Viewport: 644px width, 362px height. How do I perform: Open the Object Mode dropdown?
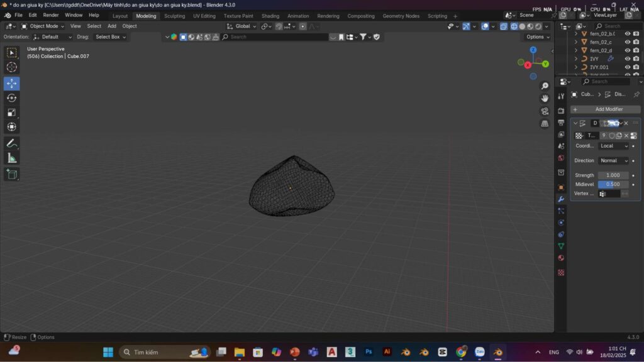(43, 26)
